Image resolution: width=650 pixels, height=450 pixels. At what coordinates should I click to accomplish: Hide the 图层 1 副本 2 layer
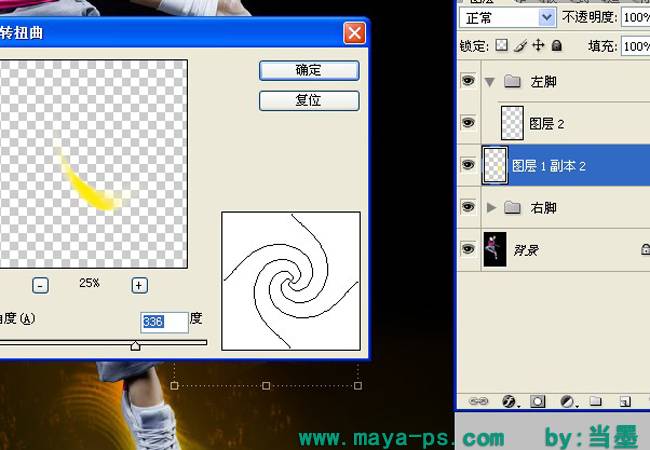coord(468,165)
